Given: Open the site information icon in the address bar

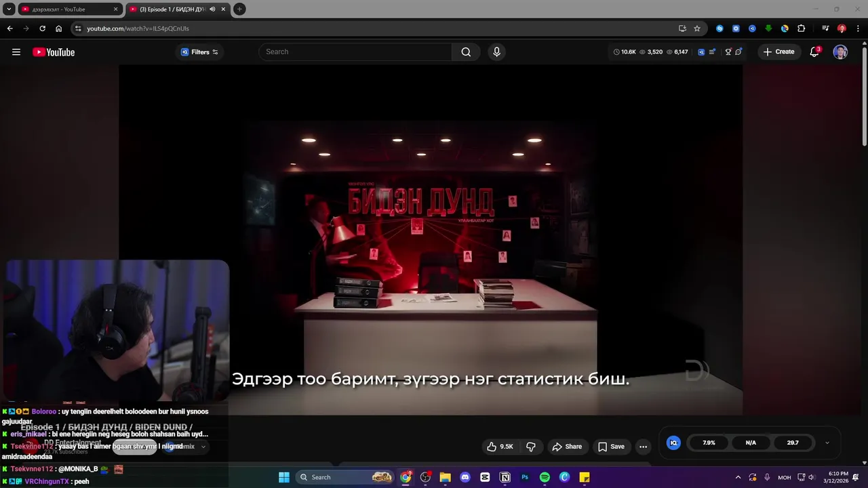Looking at the screenshot, I should pyautogui.click(x=78, y=28).
